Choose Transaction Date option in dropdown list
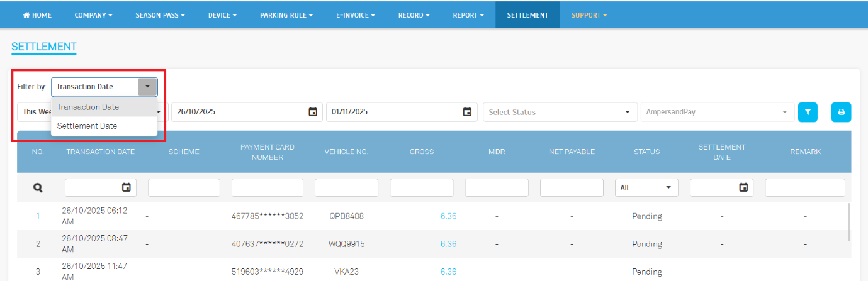 (88, 107)
